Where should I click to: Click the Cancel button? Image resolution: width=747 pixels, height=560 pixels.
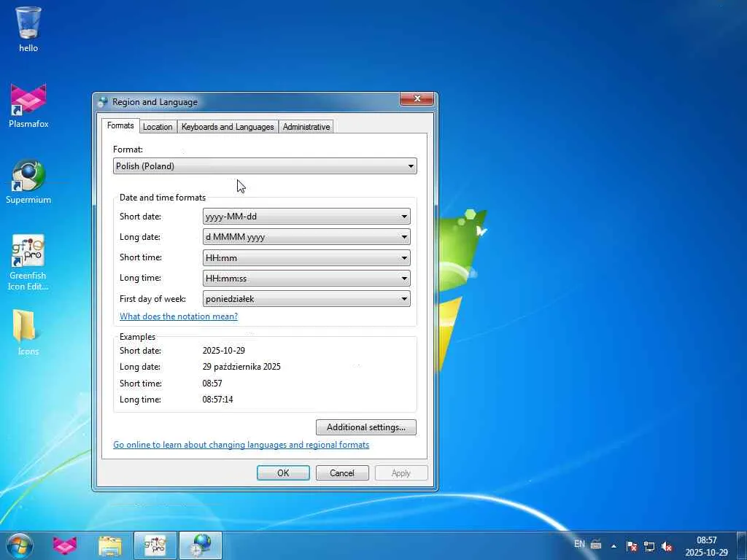click(342, 472)
